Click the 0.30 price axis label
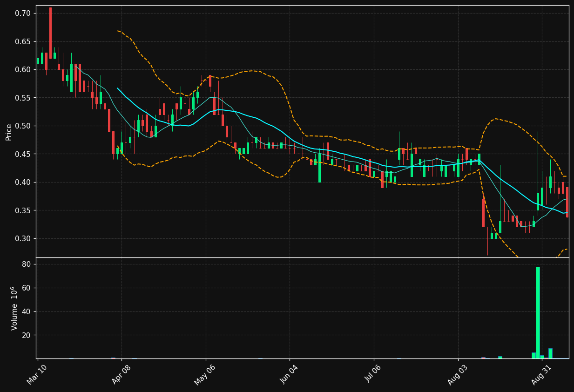 (x=22, y=238)
